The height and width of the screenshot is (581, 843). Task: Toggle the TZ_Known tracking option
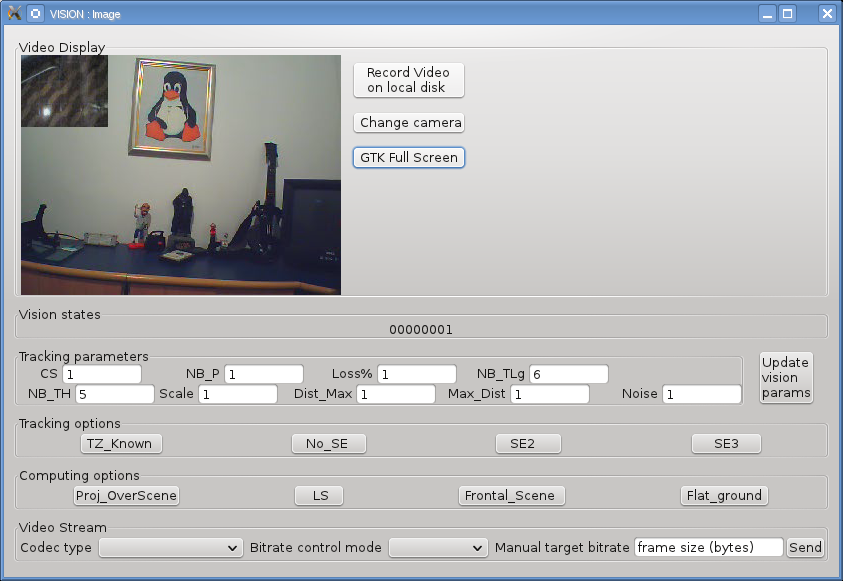(x=121, y=443)
